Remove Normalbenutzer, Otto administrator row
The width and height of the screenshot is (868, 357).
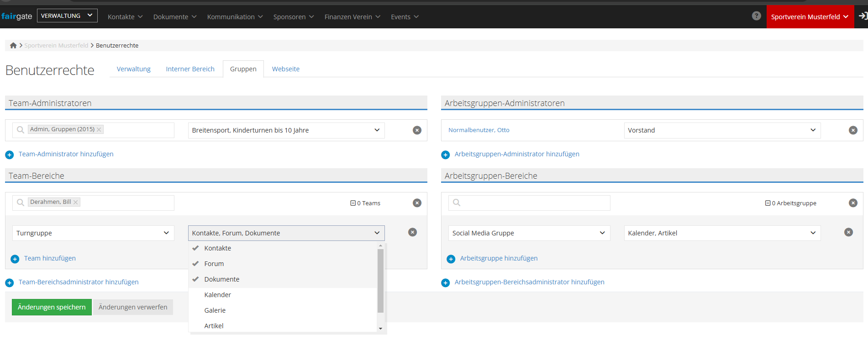852,130
